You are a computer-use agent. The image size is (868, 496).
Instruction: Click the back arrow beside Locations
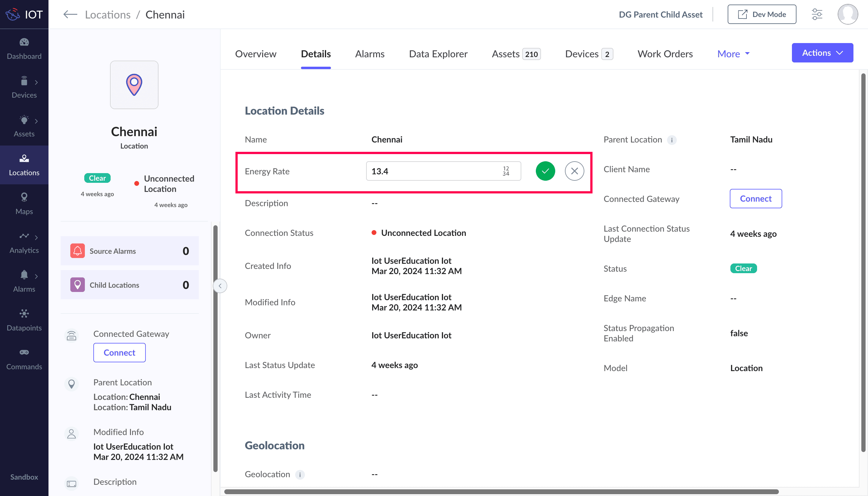(70, 14)
